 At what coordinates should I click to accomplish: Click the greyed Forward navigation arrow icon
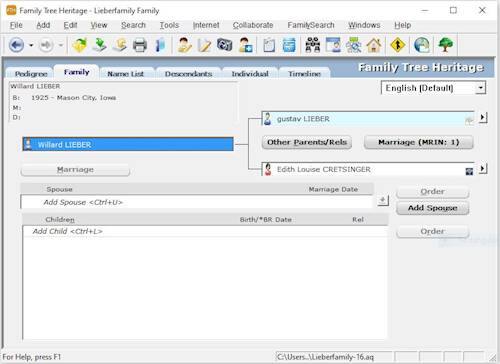[46, 45]
